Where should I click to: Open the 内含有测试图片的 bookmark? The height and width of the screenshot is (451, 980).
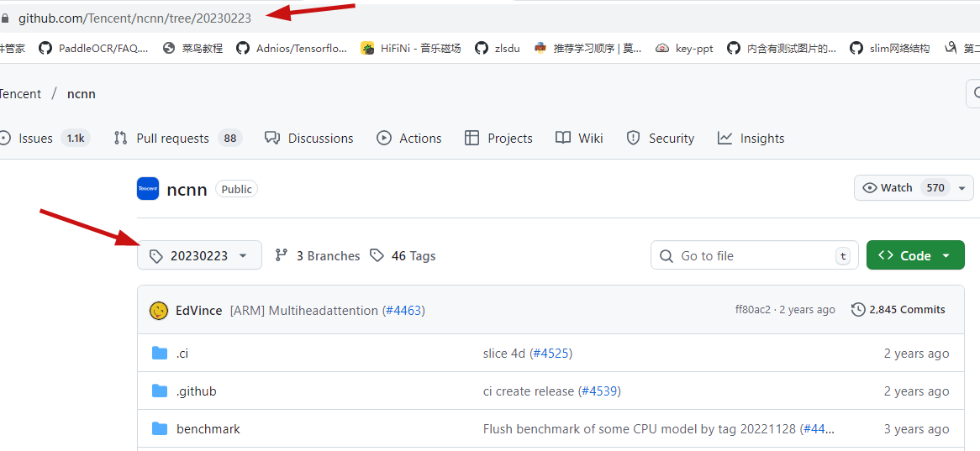click(782, 48)
